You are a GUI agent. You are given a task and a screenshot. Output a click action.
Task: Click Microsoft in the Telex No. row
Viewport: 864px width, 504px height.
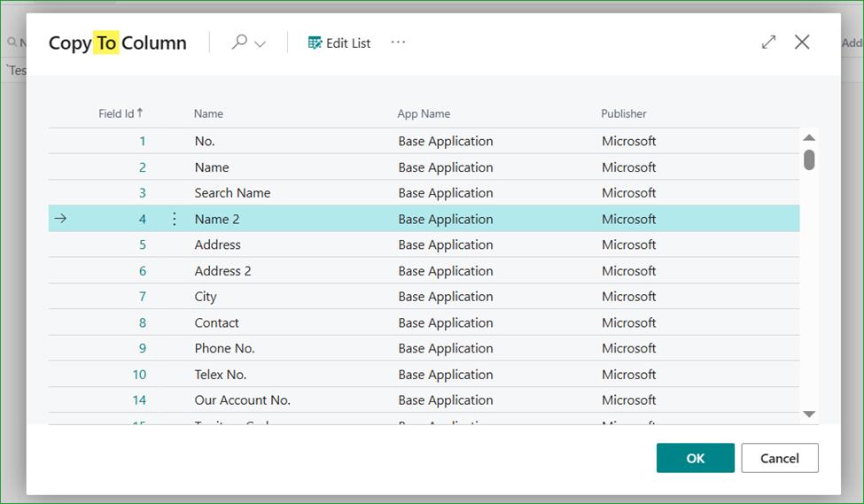click(x=628, y=375)
